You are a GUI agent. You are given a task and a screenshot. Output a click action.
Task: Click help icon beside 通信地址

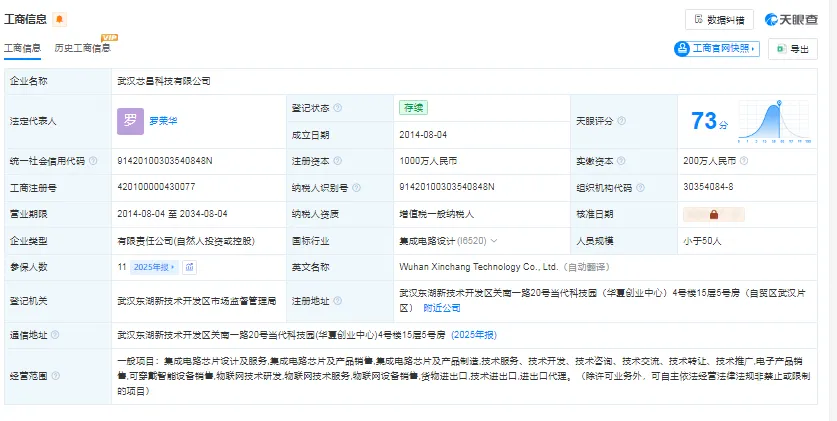click(55, 335)
